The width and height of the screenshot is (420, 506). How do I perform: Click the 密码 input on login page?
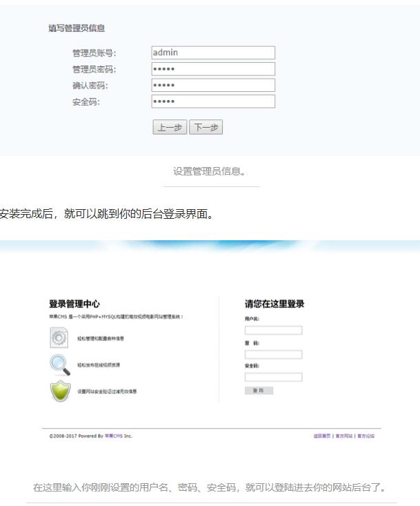[273, 355]
